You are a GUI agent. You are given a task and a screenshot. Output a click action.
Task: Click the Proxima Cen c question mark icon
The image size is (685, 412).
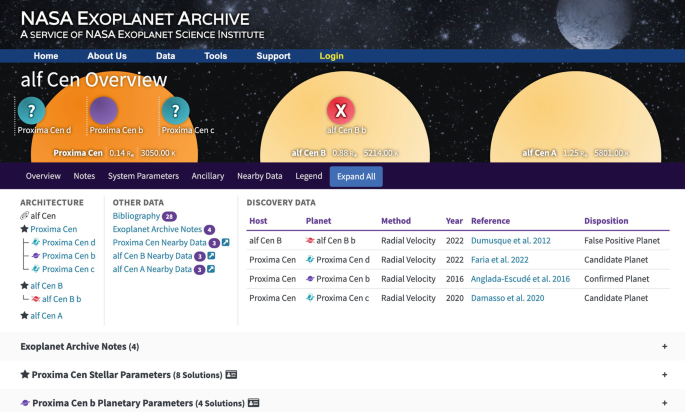pyautogui.click(x=176, y=110)
